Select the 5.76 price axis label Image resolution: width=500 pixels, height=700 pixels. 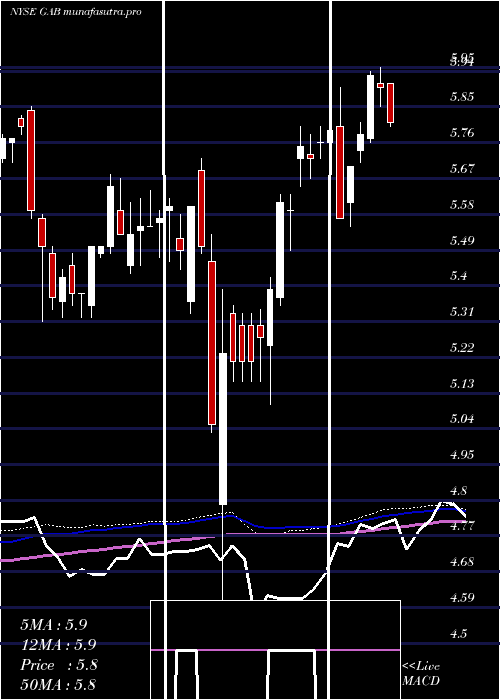[462, 133]
